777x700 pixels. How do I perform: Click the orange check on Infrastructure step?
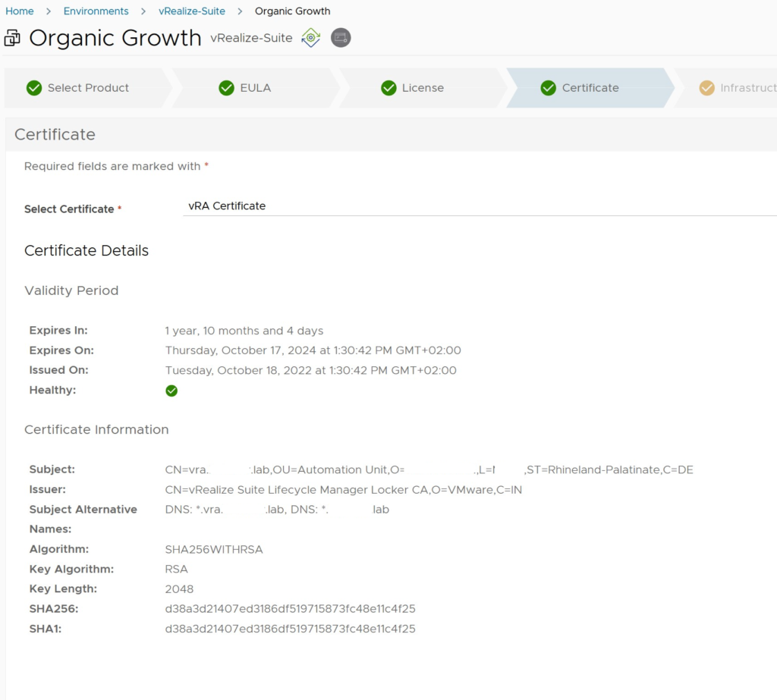707,88
